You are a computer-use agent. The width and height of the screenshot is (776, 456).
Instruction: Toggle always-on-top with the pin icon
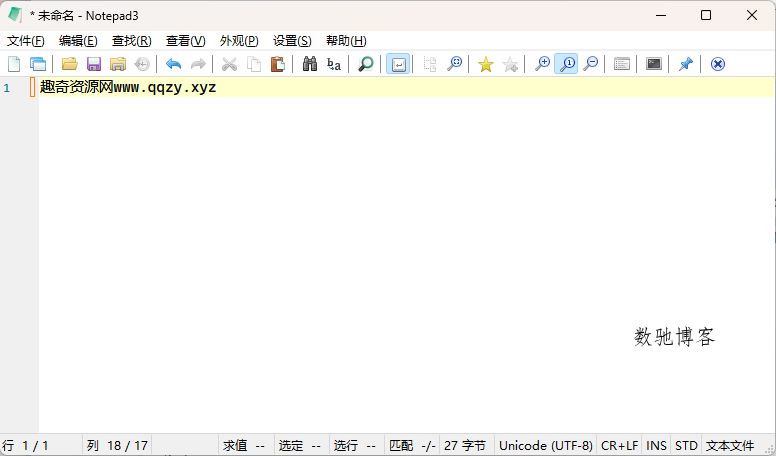point(685,64)
